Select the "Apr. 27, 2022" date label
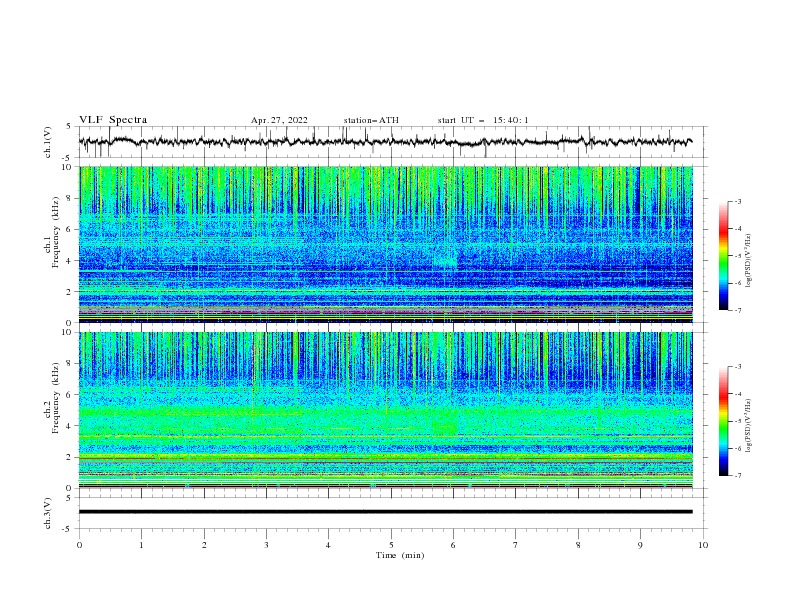792x612 pixels. tap(279, 120)
